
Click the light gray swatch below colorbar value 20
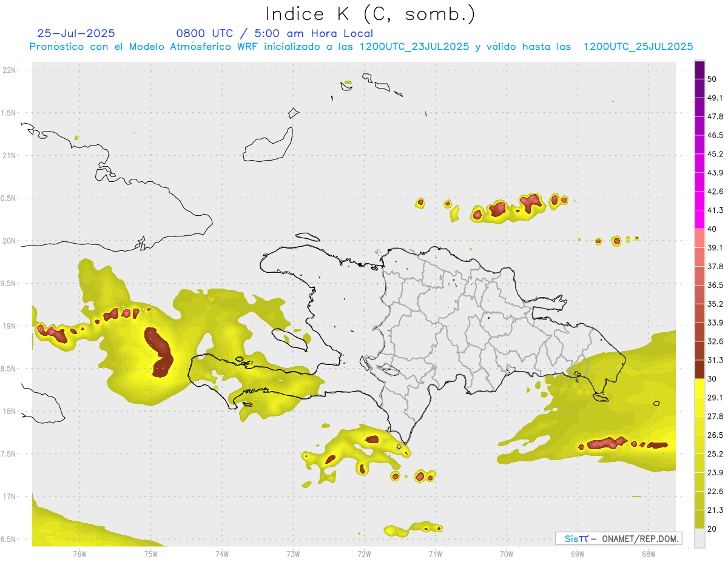coord(699,538)
